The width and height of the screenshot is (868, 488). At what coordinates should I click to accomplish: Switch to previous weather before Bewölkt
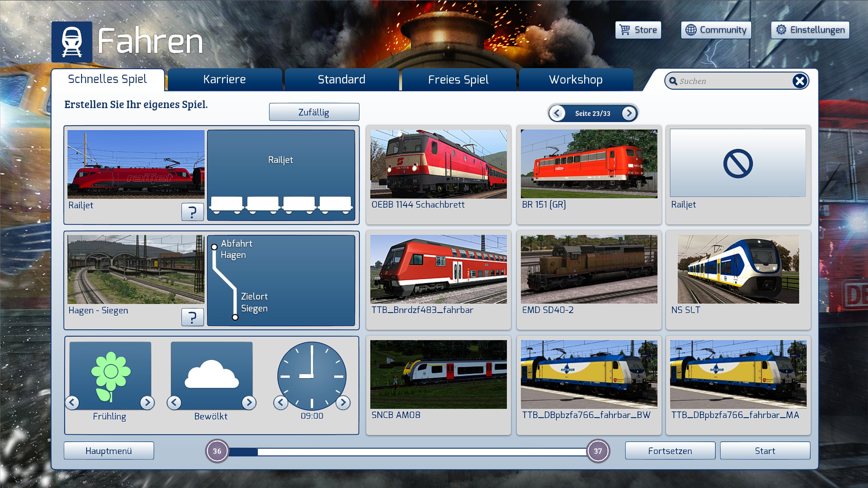(x=174, y=403)
